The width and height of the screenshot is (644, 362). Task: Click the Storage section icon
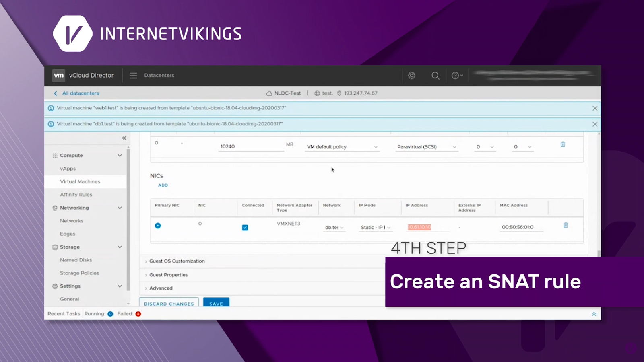click(x=55, y=247)
